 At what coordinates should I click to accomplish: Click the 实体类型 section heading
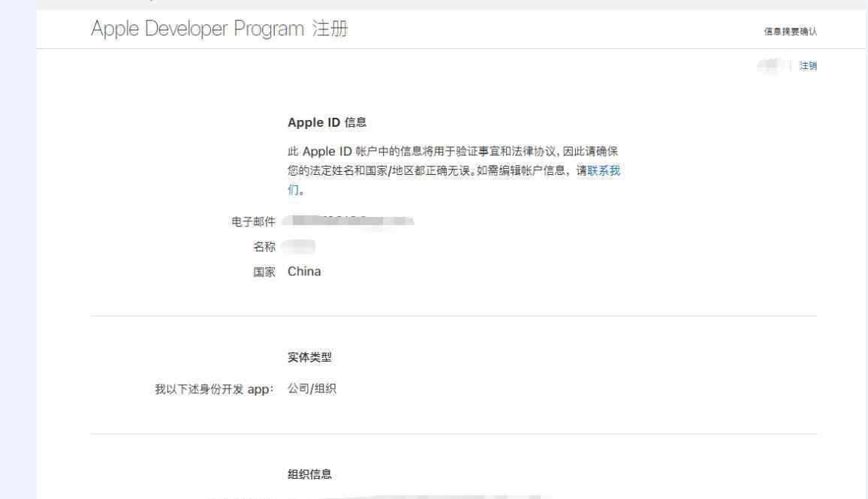pos(309,357)
